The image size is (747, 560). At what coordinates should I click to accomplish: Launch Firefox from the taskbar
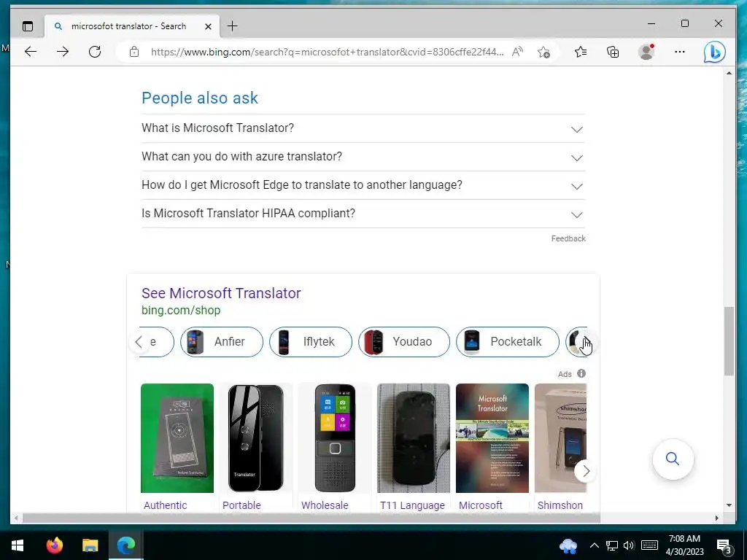pos(54,545)
